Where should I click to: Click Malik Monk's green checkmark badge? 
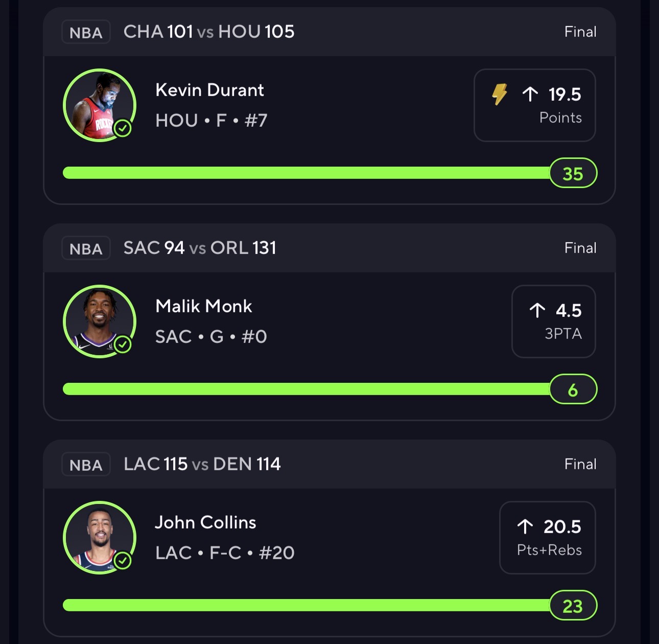(123, 344)
